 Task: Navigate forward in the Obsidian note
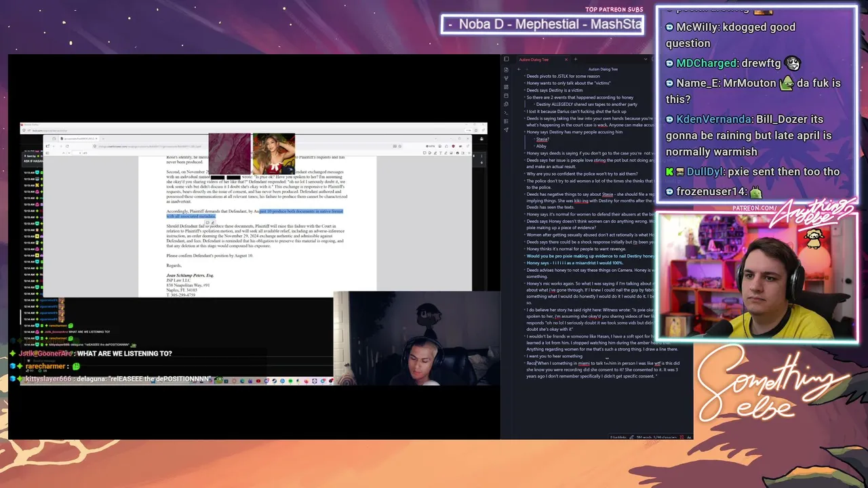click(x=528, y=69)
